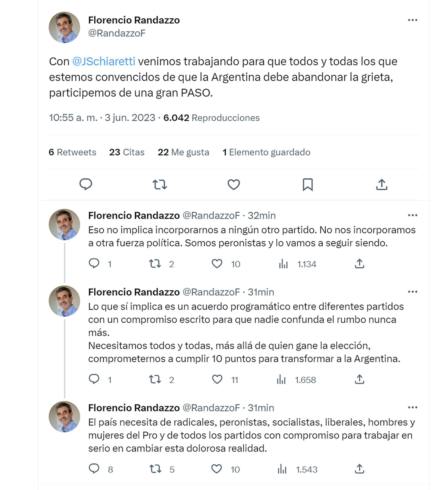Viewport: 448px width, 490px height.
Task: Open more options for the main tweet
Action: point(413,20)
